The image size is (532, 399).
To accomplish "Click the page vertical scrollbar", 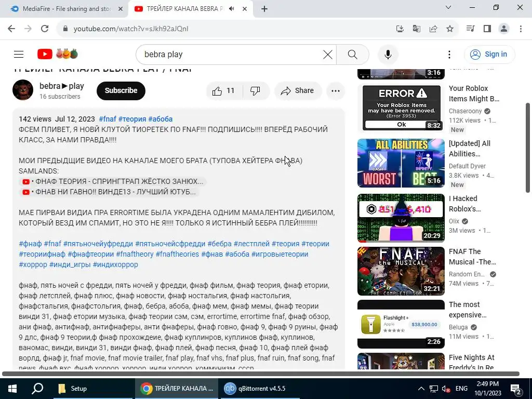I will pos(528,148).
